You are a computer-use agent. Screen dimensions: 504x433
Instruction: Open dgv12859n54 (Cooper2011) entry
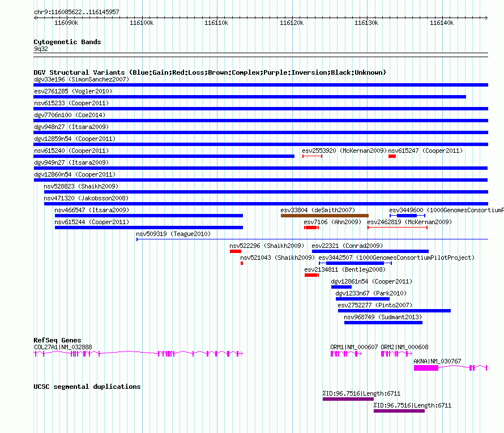260,144
